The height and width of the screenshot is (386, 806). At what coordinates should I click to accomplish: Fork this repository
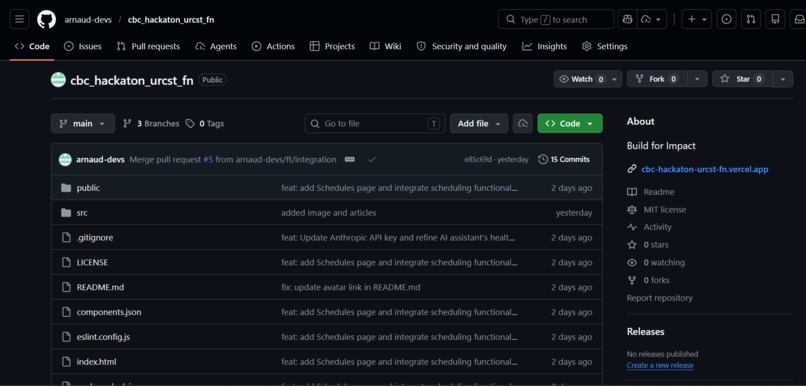(x=656, y=79)
